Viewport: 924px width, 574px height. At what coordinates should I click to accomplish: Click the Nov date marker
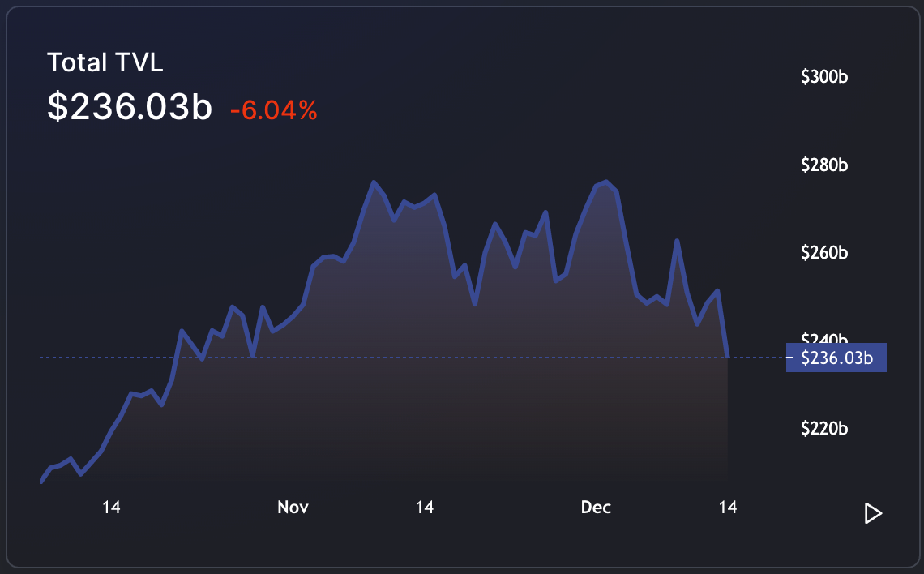point(293,508)
